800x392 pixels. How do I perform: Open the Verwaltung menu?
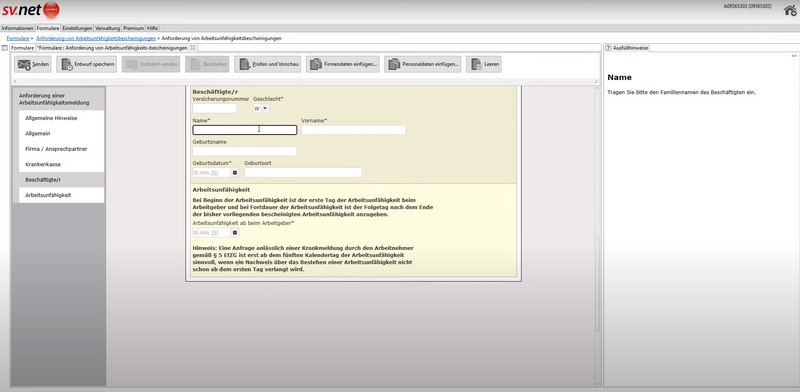(x=107, y=28)
